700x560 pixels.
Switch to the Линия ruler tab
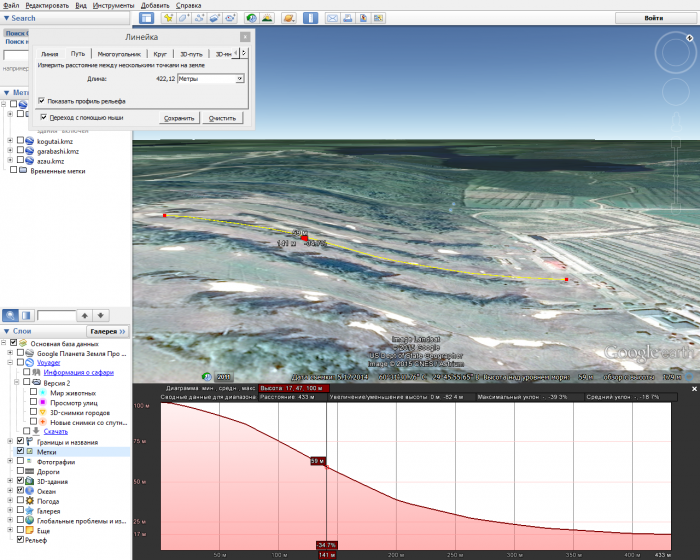(50, 54)
